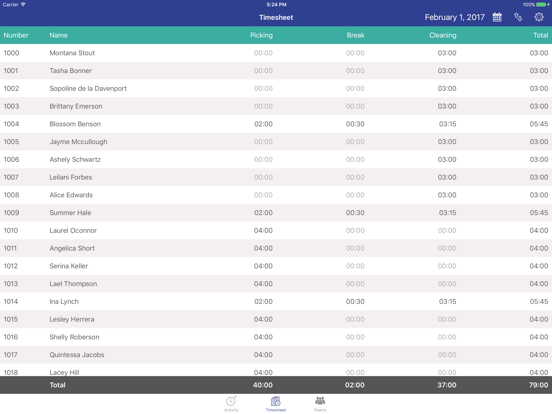Select Serina Keller's name
Image resolution: width=552 pixels, height=414 pixels.
coord(69,266)
